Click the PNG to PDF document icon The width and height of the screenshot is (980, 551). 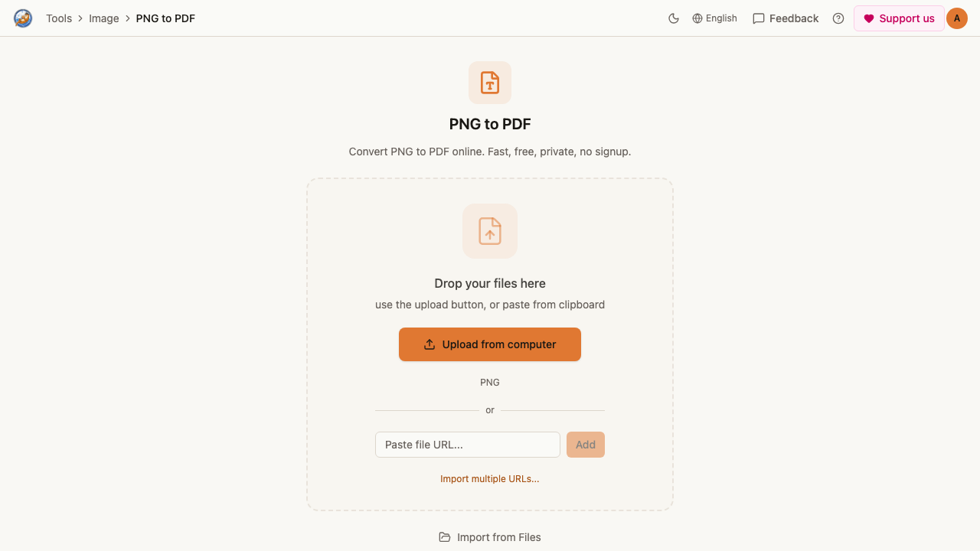click(x=490, y=83)
